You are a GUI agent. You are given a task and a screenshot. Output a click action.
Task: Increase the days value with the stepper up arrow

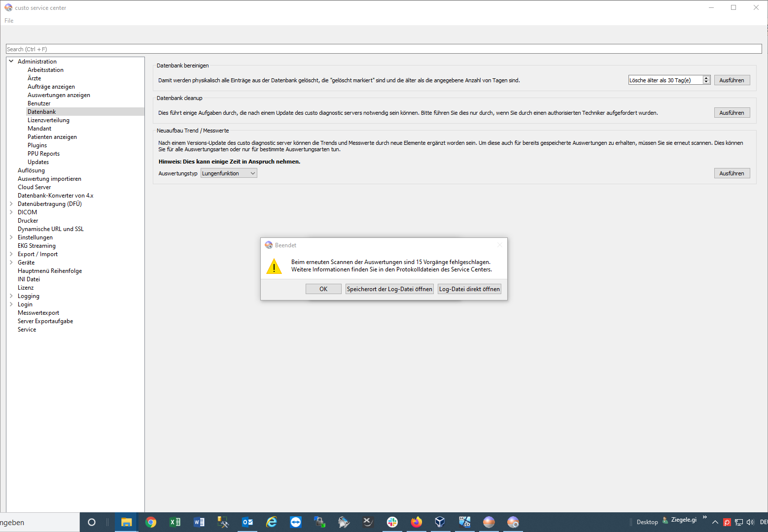click(x=706, y=78)
